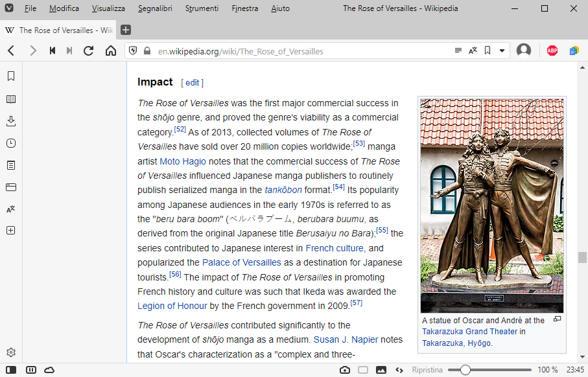
Task: Open the Translate side panel
Action: click(x=11, y=209)
